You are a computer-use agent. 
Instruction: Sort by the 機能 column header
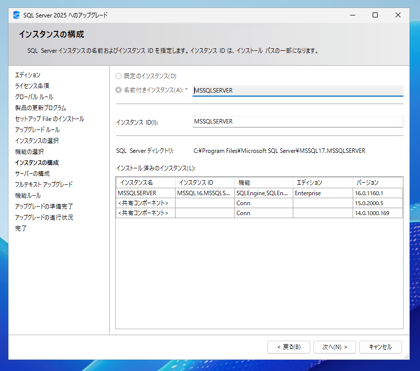click(264, 183)
